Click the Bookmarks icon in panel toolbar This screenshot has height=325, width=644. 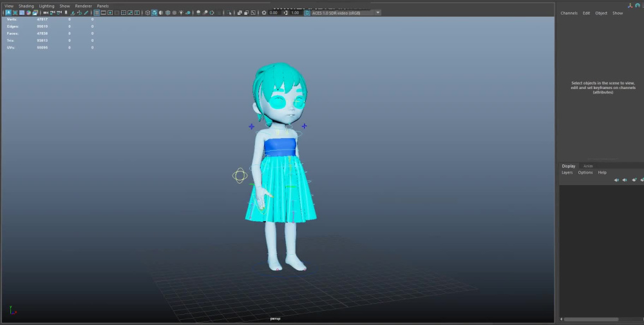click(x=66, y=13)
